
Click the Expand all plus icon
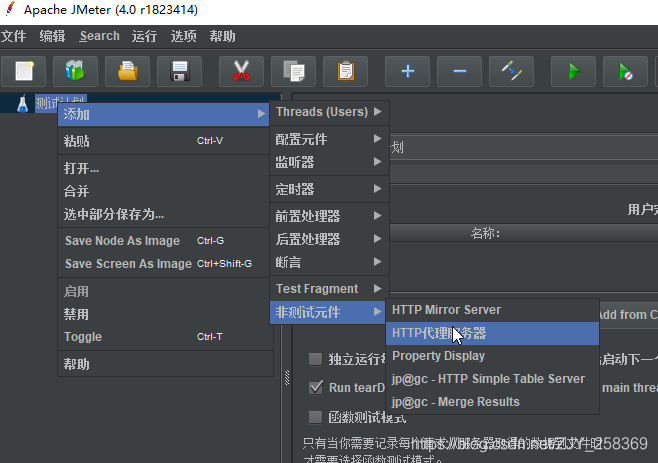pos(407,71)
